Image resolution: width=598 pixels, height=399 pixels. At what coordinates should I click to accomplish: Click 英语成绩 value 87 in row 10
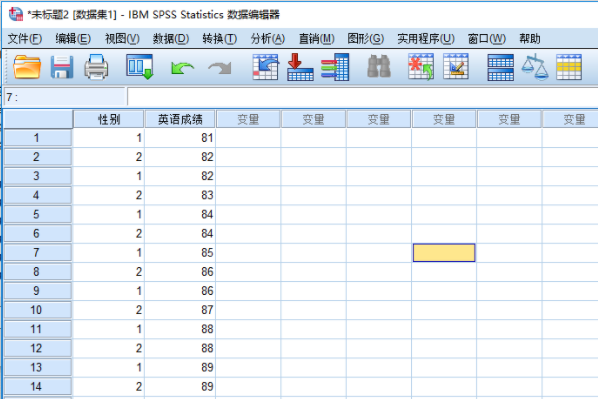pos(180,310)
